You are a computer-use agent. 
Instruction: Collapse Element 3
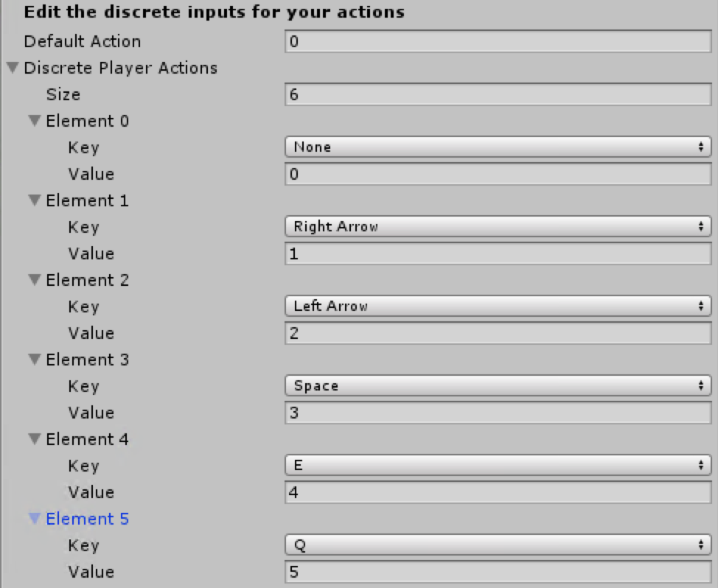coord(34,359)
